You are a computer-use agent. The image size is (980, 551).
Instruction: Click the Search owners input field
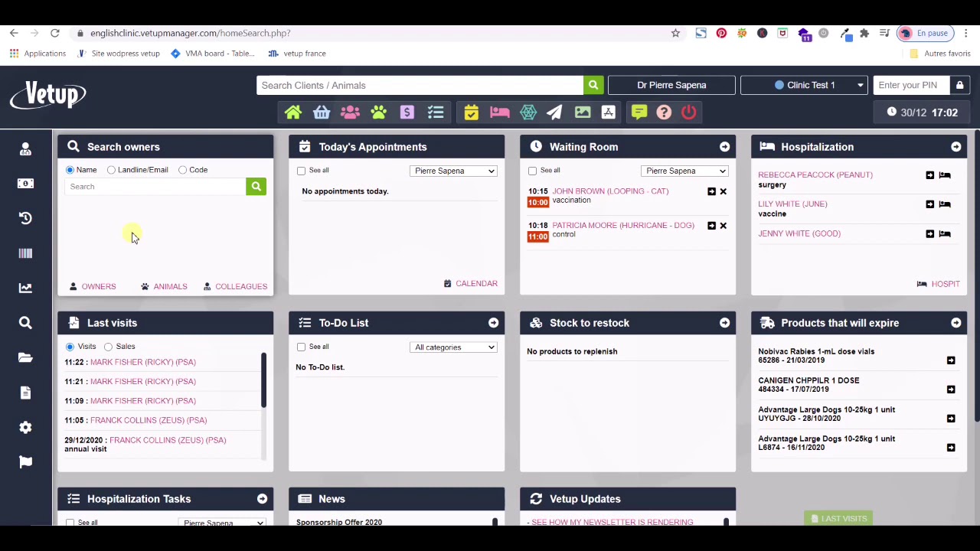point(156,187)
